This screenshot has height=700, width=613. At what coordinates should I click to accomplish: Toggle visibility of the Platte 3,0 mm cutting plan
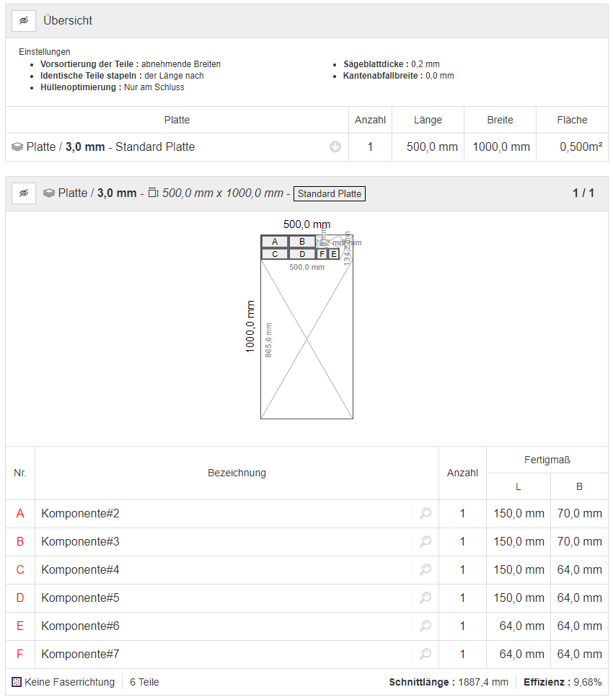(24, 193)
